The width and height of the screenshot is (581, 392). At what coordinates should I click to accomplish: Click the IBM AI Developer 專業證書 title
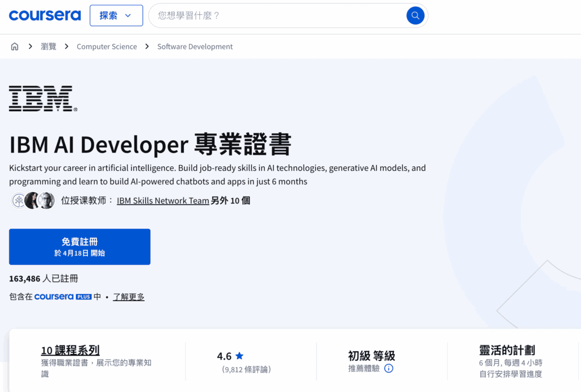point(150,144)
